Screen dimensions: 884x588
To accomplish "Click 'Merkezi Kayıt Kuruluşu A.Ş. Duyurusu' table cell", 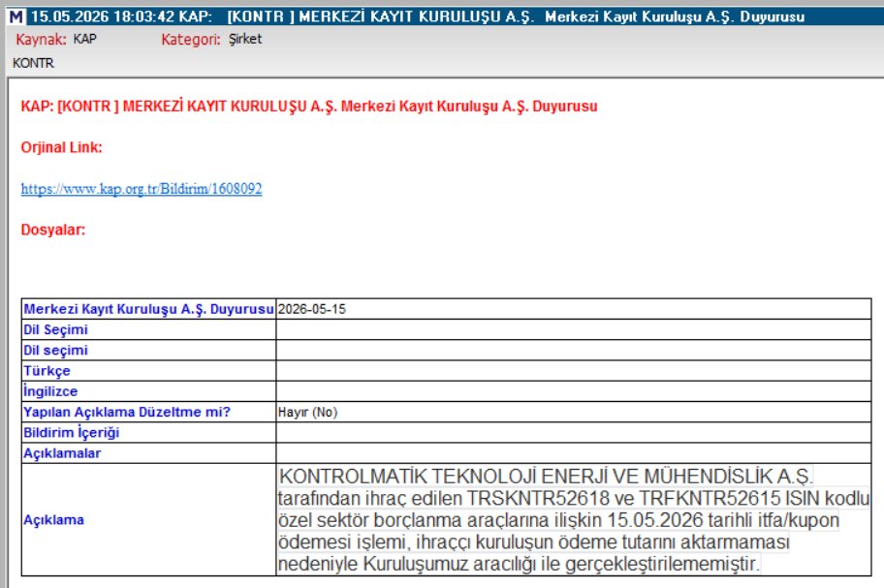I will [x=149, y=309].
